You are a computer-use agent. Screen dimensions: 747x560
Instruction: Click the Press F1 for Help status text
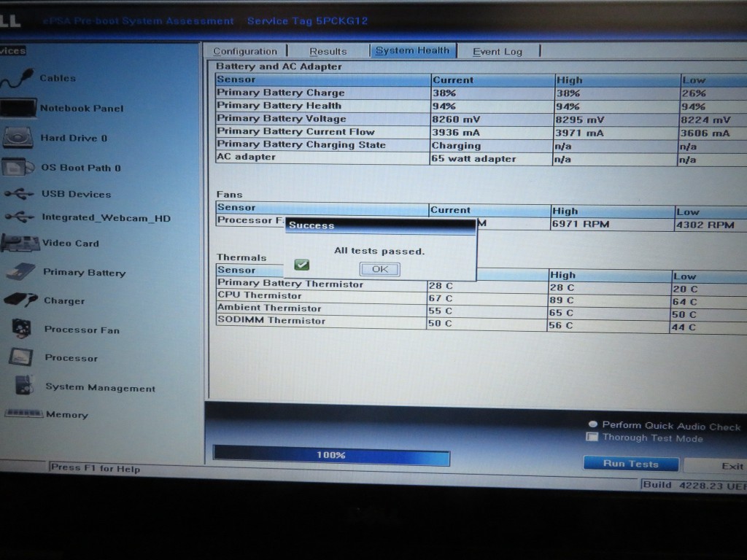(96, 468)
